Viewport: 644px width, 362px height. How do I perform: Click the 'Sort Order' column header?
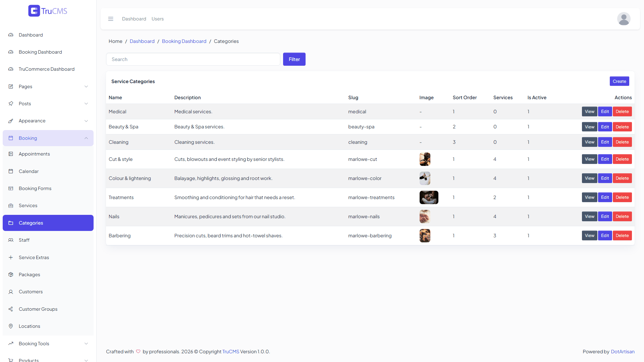click(465, 98)
